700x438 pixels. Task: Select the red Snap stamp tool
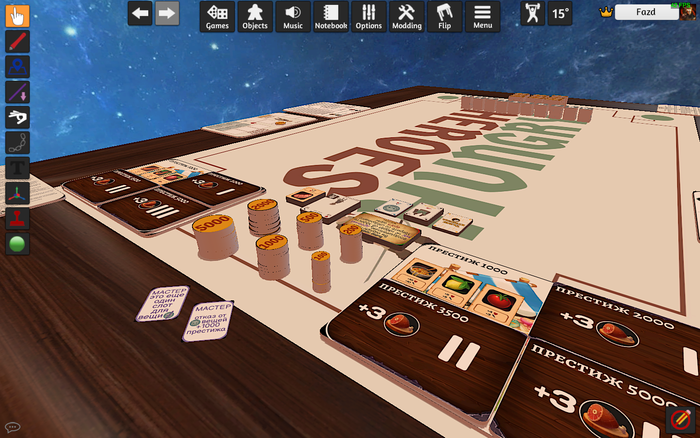click(17, 218)
